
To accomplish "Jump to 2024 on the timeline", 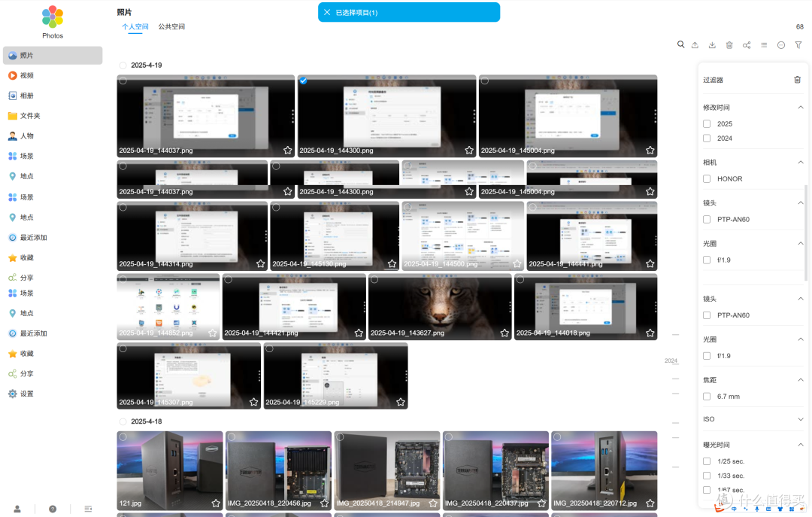I will 671,360.
